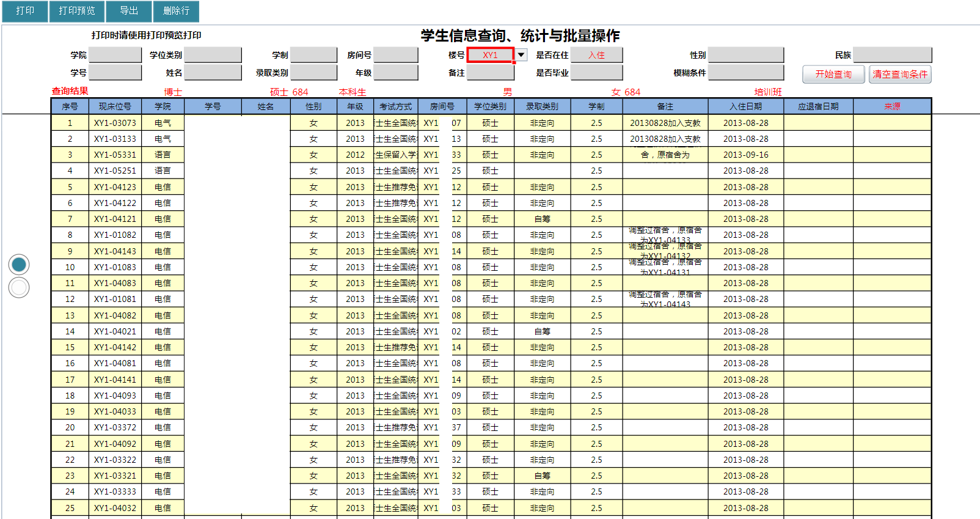
Task: Click the 序号 column header
Action: pyautogui.click(x=70, y=106)
